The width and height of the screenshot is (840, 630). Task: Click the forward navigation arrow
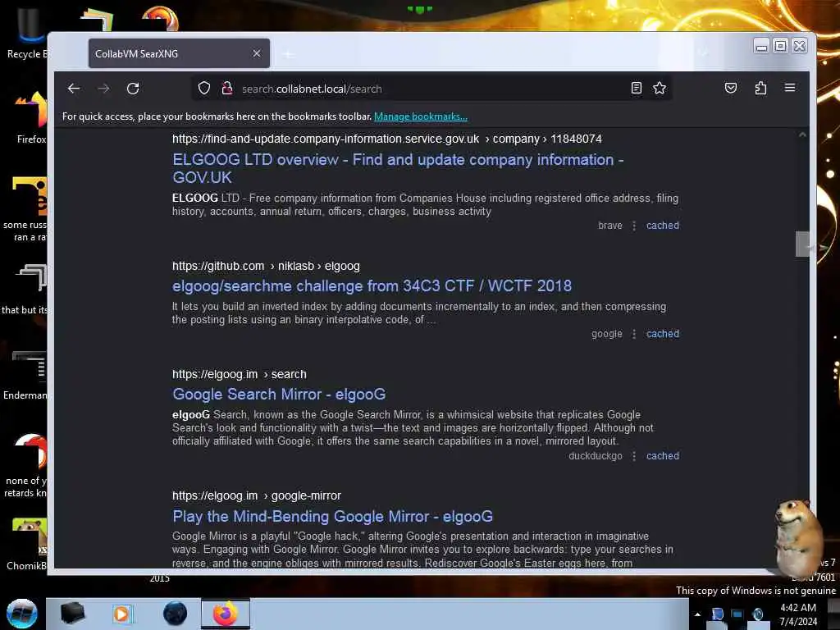103,89
